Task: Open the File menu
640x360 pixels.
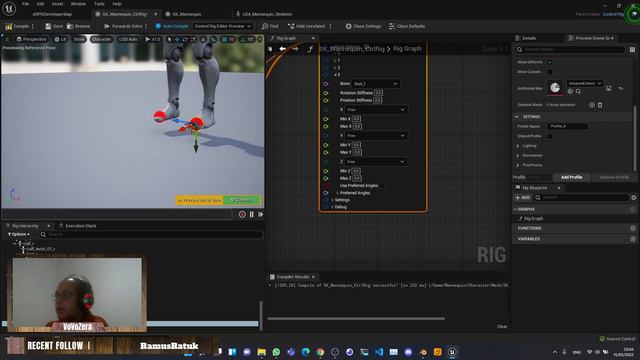Action: tap(25, 4)
